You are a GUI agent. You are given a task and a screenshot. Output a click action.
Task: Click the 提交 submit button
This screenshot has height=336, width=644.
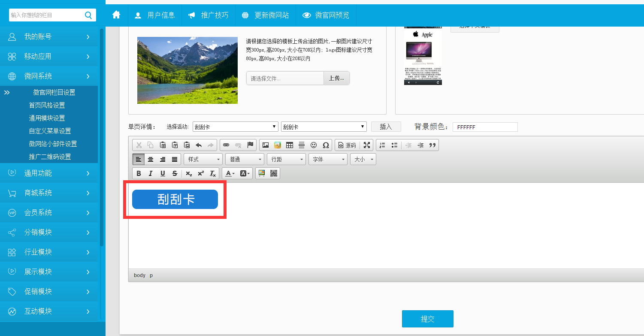point(427,319)
